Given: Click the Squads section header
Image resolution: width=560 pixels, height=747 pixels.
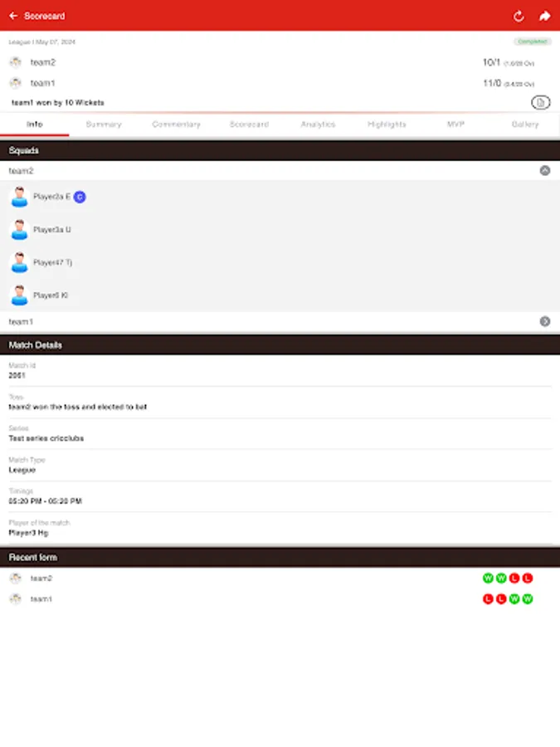Looking at the screenshot, I should tap(280, 150).
